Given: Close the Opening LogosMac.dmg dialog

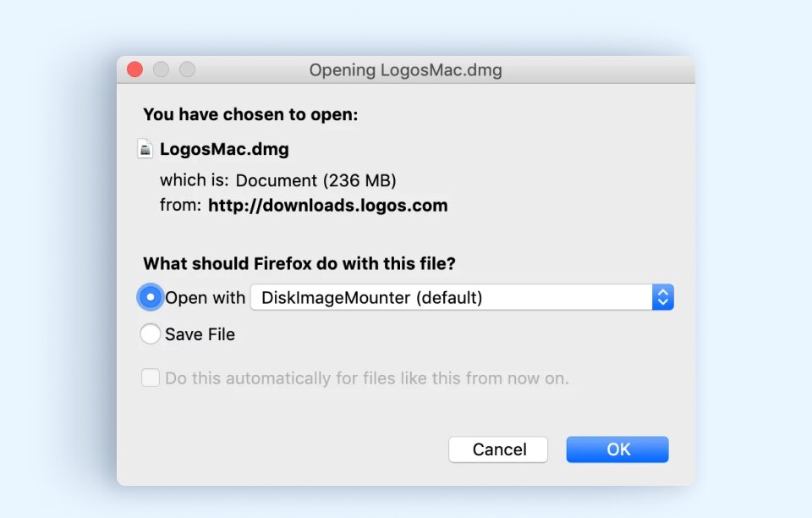Looking at the screenshot, I should point(135,69).
